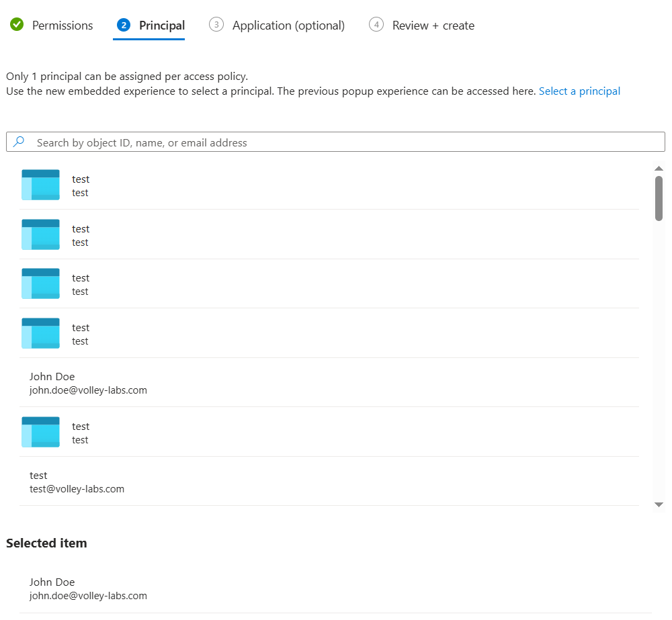This screenshot has width=672, height=620.
Task: Open the Review + create tab
Action: pyautogui.click(x=433, y=26)
